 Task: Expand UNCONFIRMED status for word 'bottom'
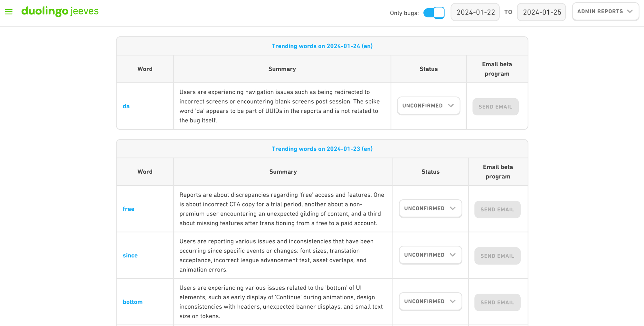click(x=430, y=301)
